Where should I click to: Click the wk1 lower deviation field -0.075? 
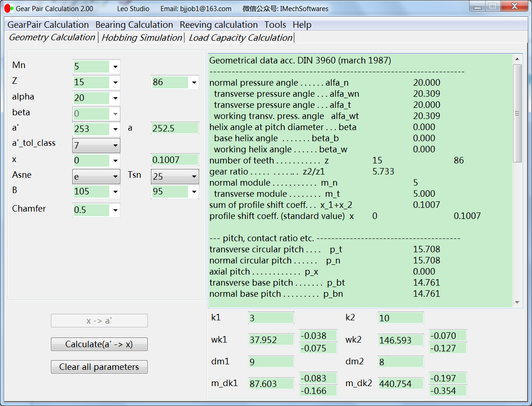click(318, 348)
